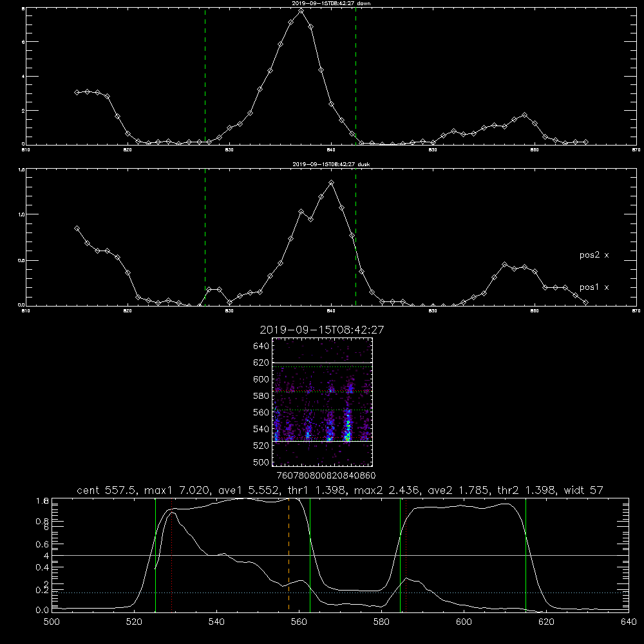Click the green line near 563 in bottom plot
The height and width of the screenshot is (644, 644).
tap(310, 554)
